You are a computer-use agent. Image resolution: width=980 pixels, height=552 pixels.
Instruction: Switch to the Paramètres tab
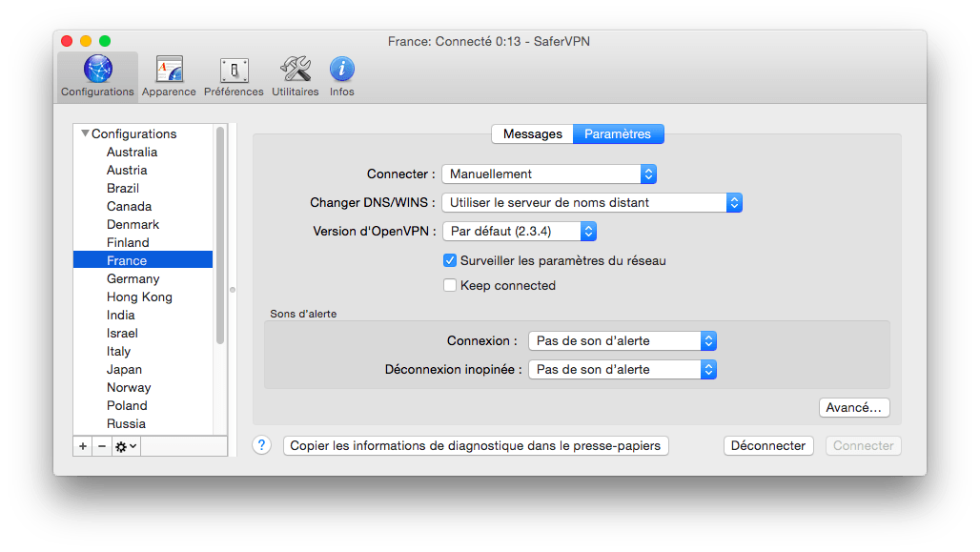[x=618, y=133]
